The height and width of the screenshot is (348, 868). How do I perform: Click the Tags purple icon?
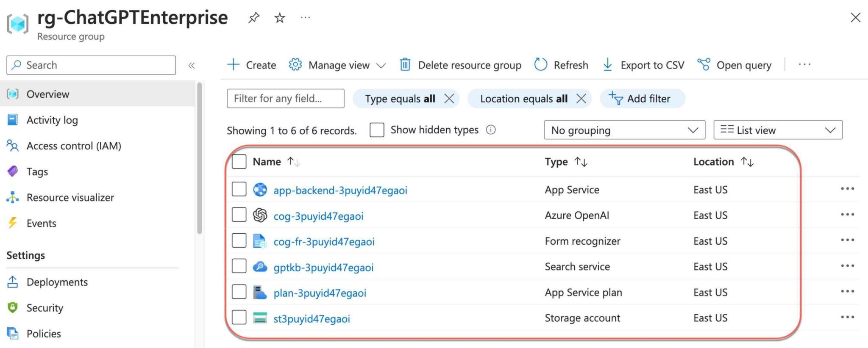(13, 171)
